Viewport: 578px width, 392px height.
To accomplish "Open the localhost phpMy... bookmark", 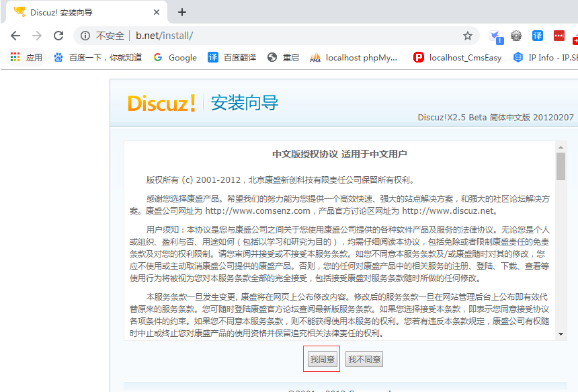I will [x=354, y=58].
